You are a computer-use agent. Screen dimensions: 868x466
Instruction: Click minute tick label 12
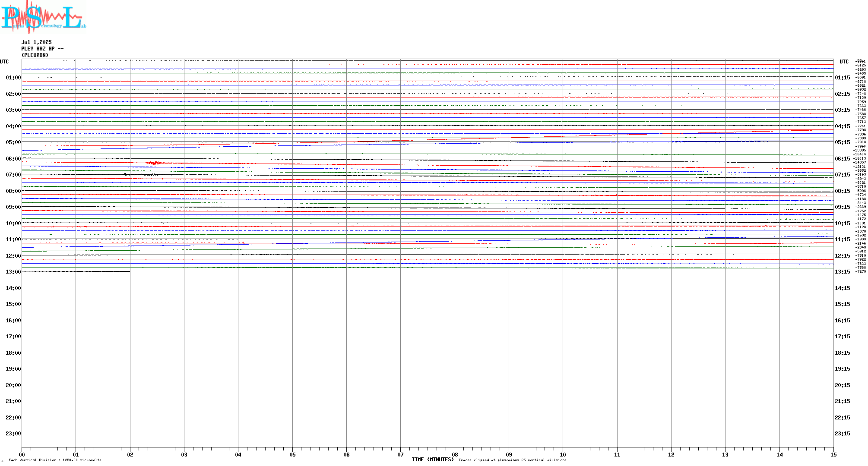point(671,454)
